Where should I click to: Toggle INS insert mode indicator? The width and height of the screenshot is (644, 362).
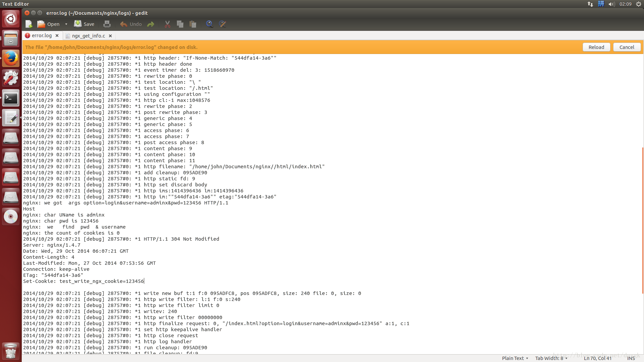[x=631, y=358]
